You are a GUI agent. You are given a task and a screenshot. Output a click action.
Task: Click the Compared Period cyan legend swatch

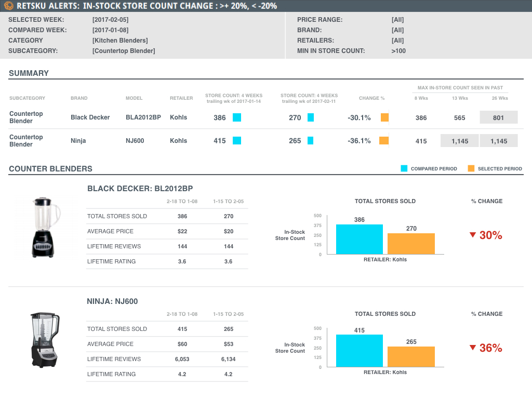point(404,169)
